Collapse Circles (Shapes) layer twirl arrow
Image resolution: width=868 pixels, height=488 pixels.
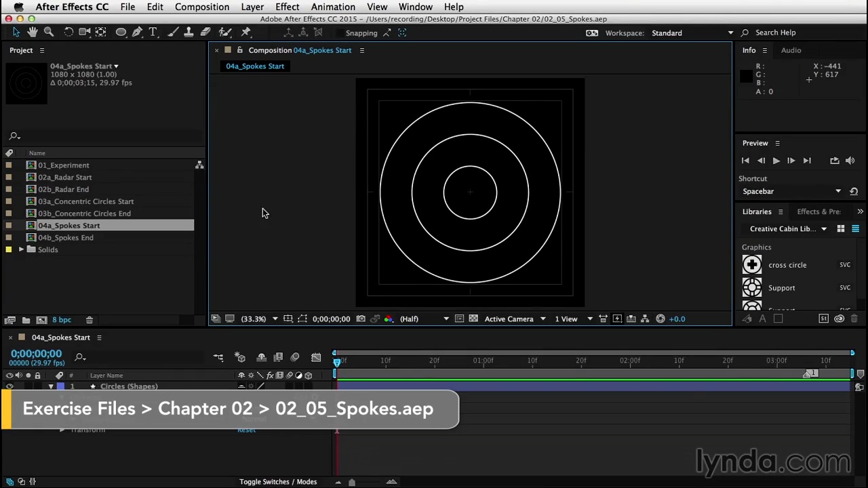point(51,386)
